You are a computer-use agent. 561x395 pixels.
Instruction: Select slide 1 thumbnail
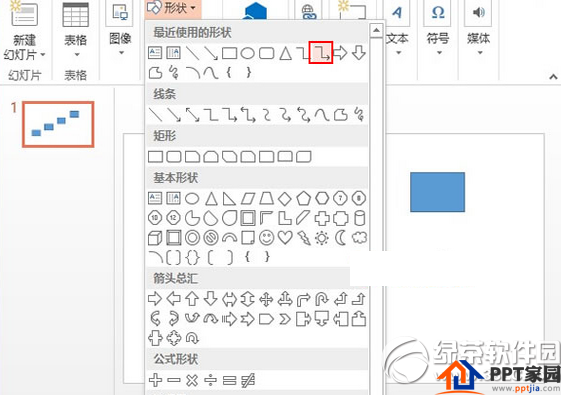click(58, 125)
